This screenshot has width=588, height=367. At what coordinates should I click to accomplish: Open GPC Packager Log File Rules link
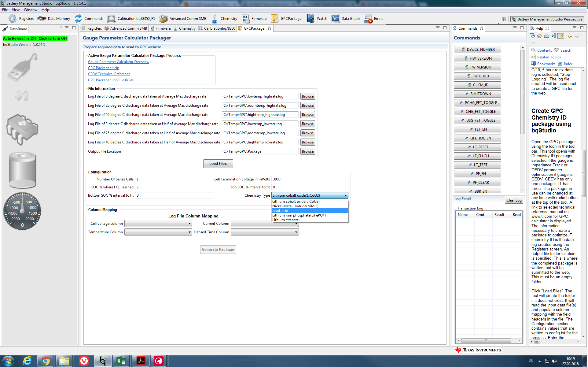click(x=111, y=80)
